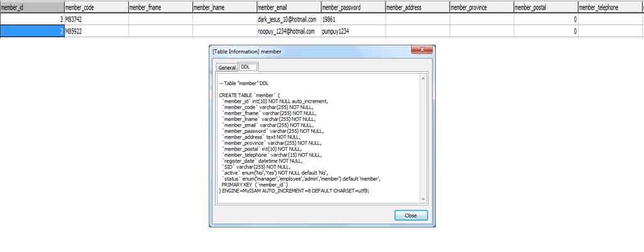Click the member_address column header
The image size is (644, 252).
coord(418,8)
